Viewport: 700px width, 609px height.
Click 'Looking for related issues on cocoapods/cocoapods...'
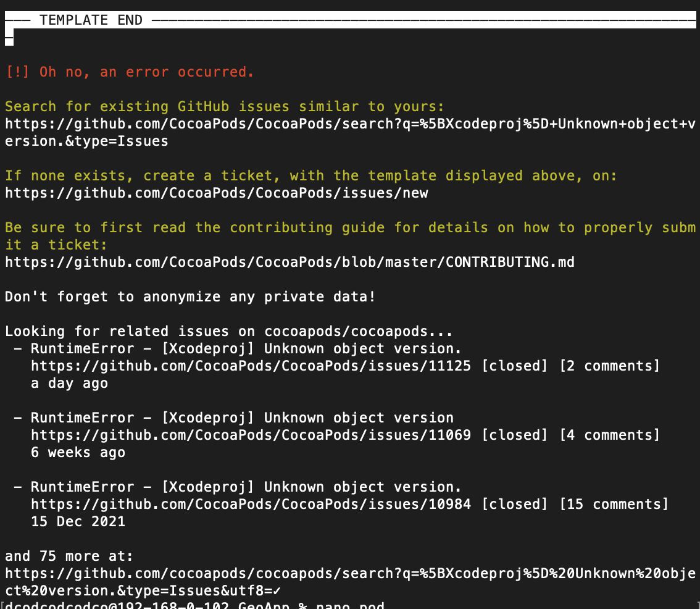click(x=228, y=332)
